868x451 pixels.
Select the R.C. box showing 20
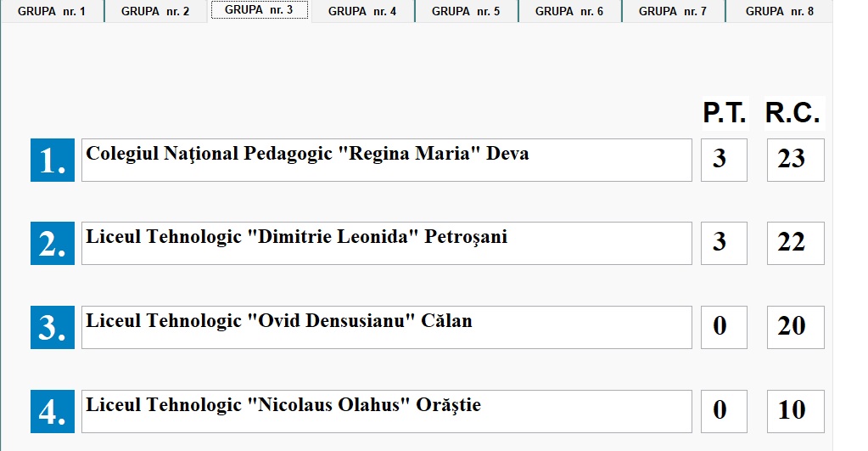pos(795,327)
